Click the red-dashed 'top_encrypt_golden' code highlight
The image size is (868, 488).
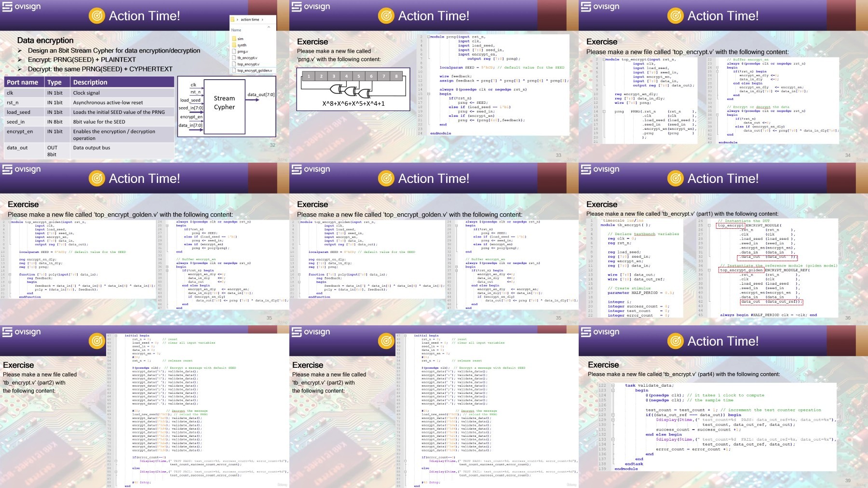tap(742, 270)
